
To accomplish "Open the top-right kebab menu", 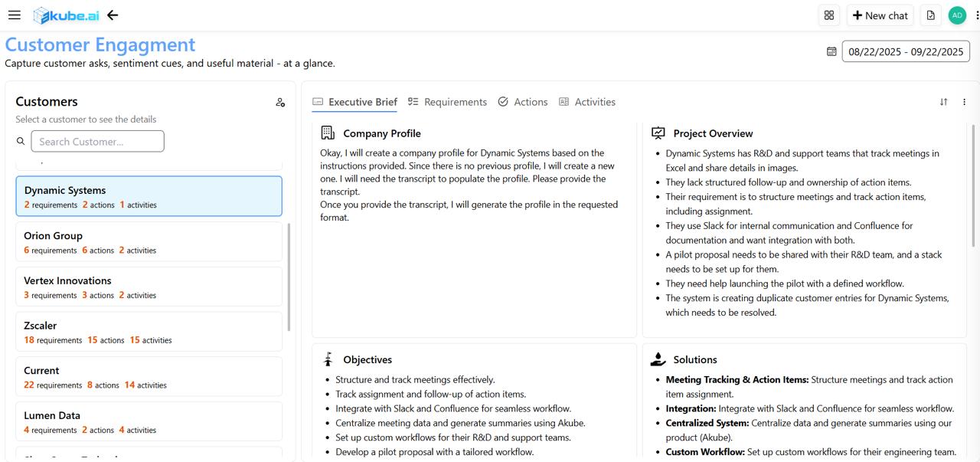I will pos(977,15).
